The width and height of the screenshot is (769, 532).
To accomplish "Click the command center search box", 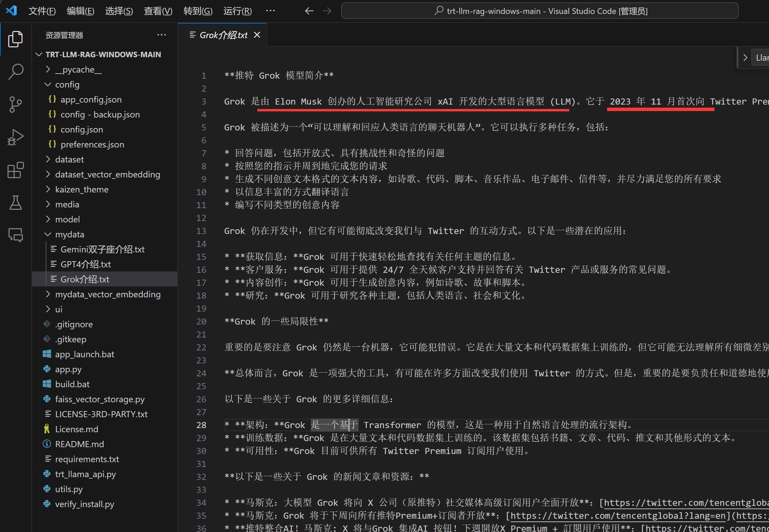I will point(540,11).
